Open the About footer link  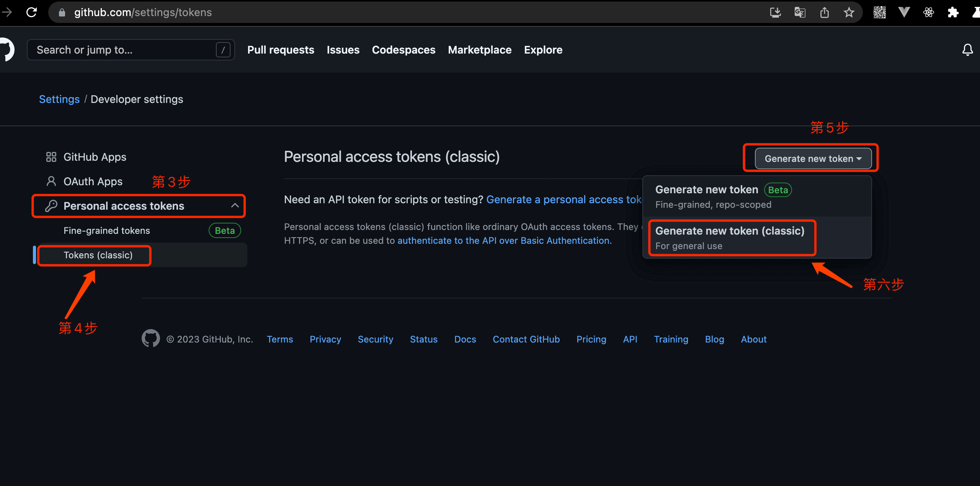754,339
